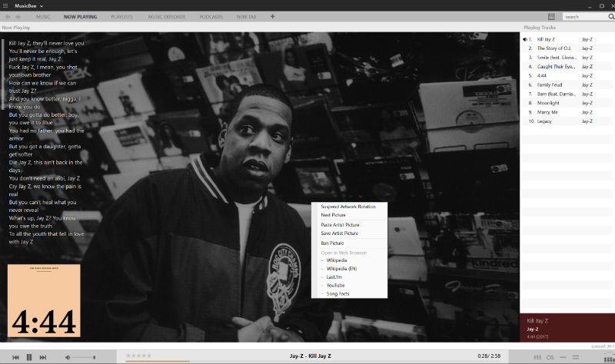
Task: Click the lyric line 'Kill Jay Z, they'll never love you'
Action: [x=46, y=43]
